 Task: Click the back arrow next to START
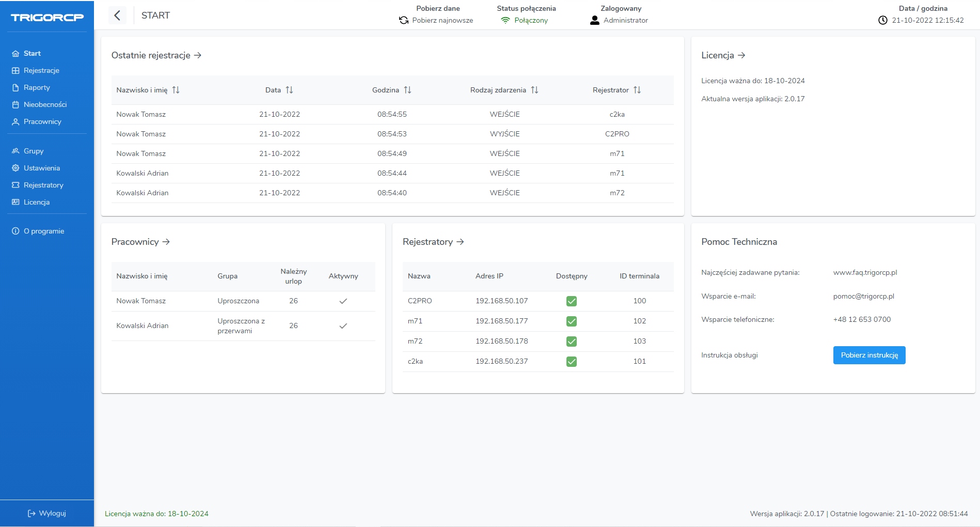(x=117, y=16)
